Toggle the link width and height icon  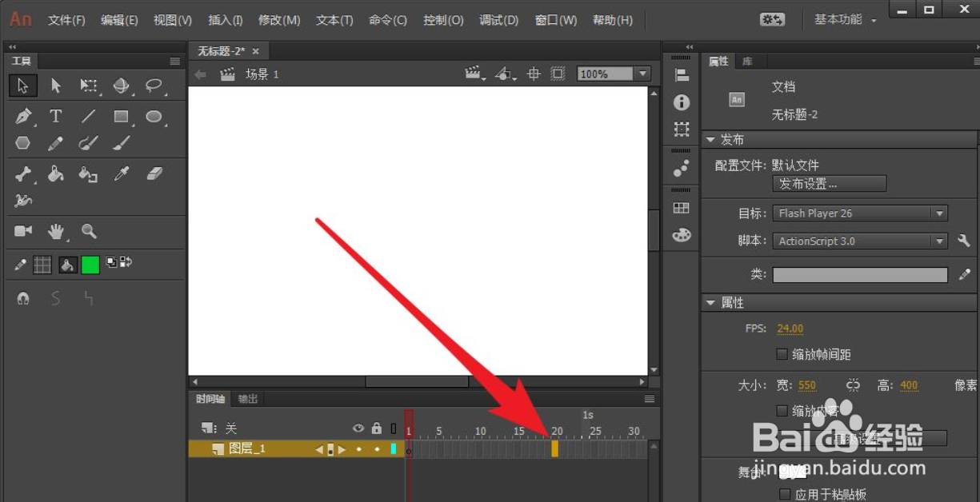[853, 385]
